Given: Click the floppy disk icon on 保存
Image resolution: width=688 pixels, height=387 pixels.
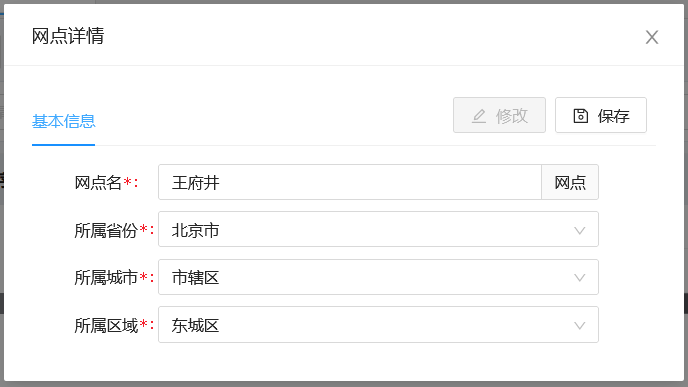Looking at the screenshot, I should (x=580, y=116).
